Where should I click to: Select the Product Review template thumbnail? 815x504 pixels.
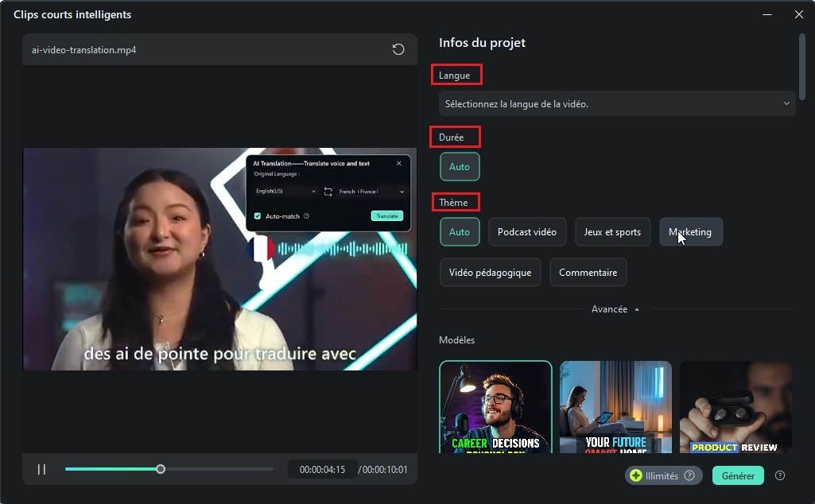point(735,407)
